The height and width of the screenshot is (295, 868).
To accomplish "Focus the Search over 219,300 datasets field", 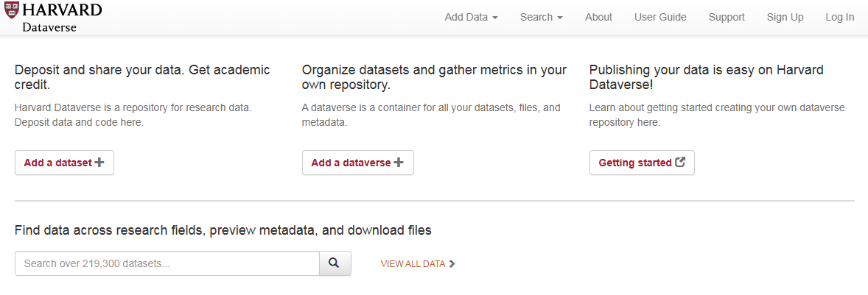I will click(x=167, y=263).
